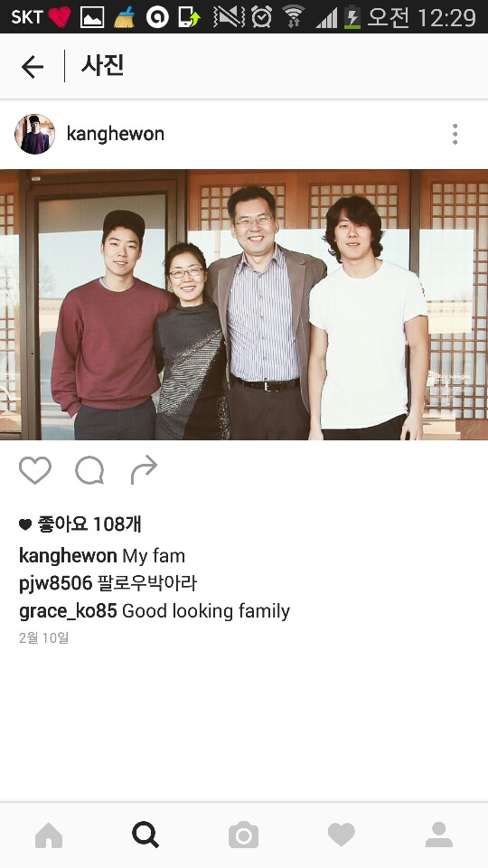Tap the kanghewon username in post header
This screenshot has width=488, height=868.
[x=115, y=134]
